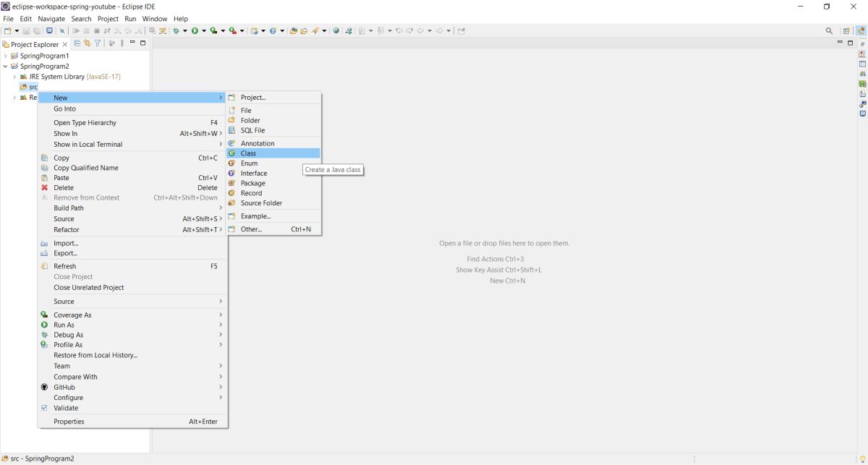Open the Navigate menu

click(51, 19)
